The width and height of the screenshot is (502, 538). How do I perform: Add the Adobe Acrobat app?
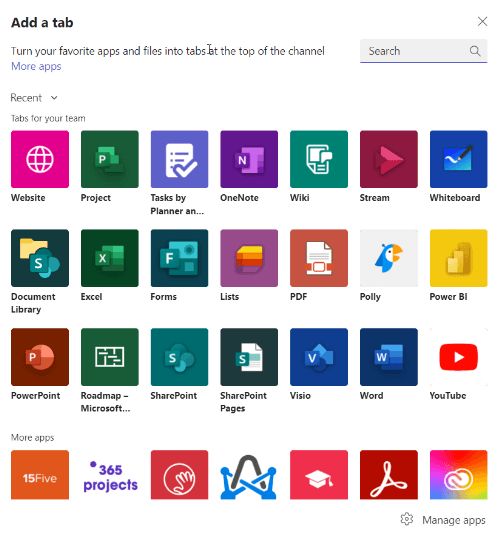coord(389,475)
